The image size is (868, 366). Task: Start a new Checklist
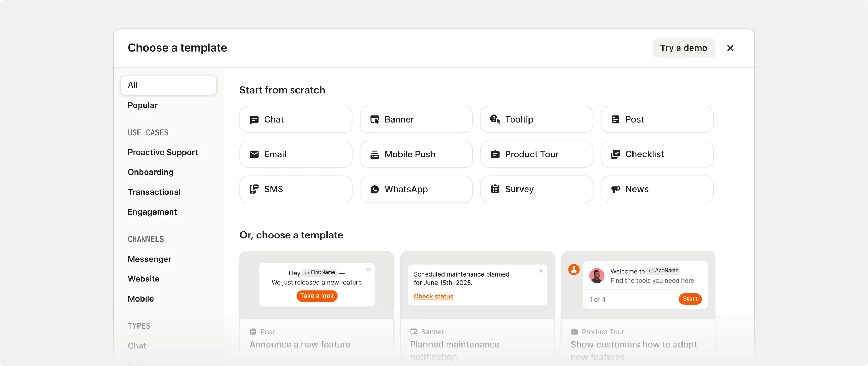point(656,154)
